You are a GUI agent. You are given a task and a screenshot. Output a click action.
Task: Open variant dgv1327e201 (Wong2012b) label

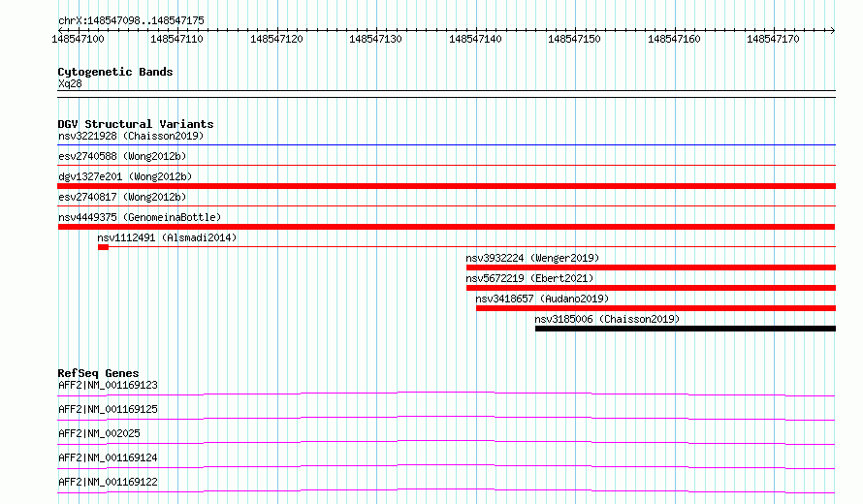tap(125, 176)
